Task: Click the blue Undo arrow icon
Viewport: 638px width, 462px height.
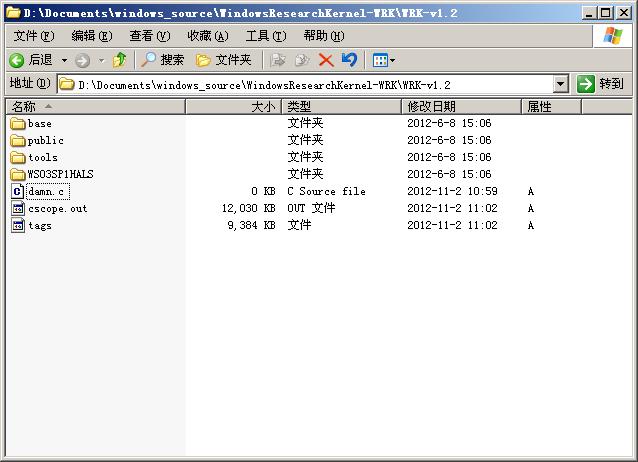Action: tap(349, 60)
